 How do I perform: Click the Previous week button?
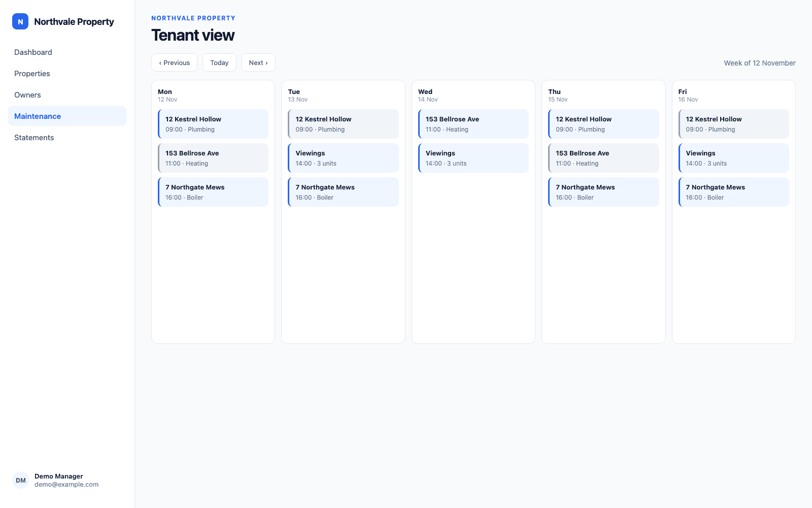point(174,62)
